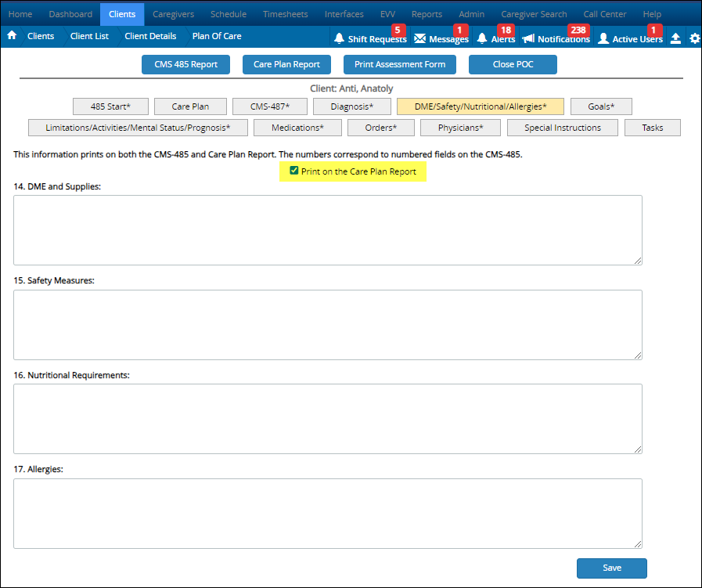This screenshot has height=588, width=702.
Task: Open the Alerts bell icon
Action: click(482, 38)
